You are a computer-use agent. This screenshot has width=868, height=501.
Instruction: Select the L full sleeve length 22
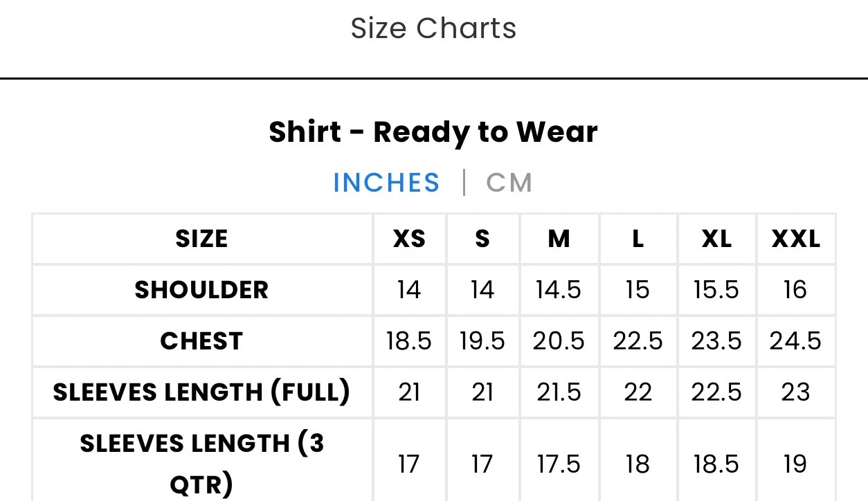[638, 392]
